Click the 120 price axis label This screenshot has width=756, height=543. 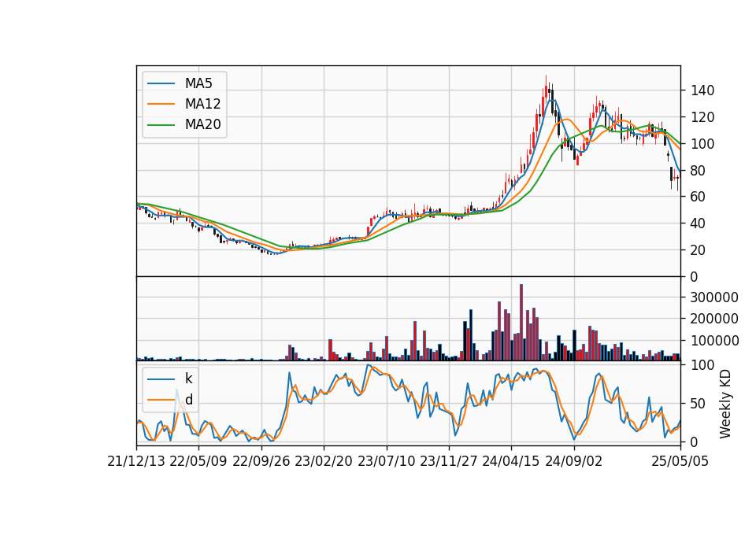point(702,117)
